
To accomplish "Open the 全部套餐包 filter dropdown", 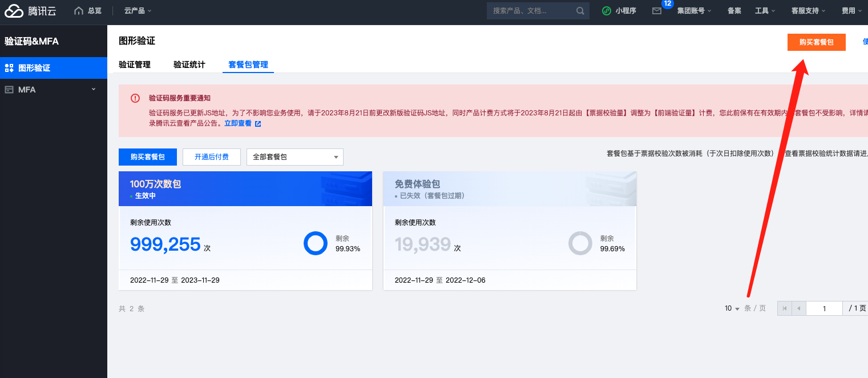I will 295,157.
